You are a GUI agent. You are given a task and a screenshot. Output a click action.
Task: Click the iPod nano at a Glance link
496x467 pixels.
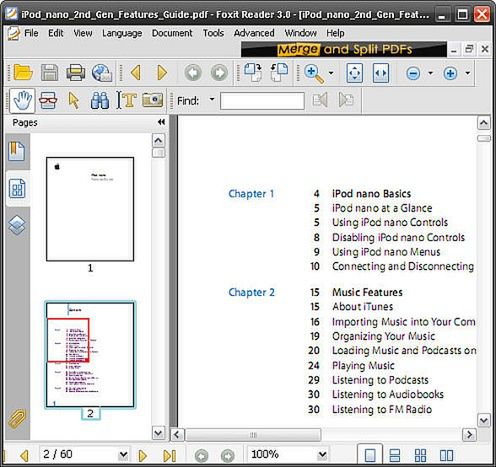click(382, 208)
